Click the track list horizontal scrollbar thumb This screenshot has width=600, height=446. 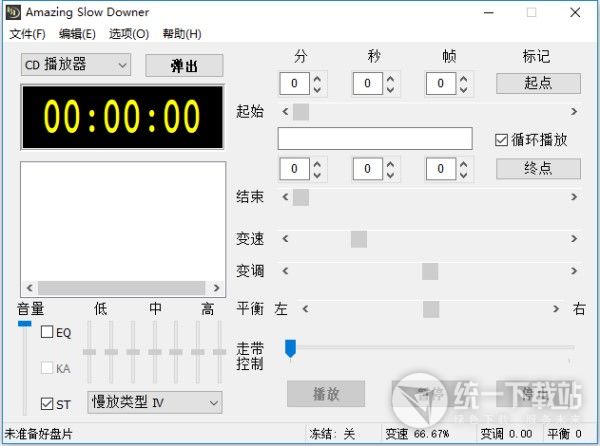(121, 288)
